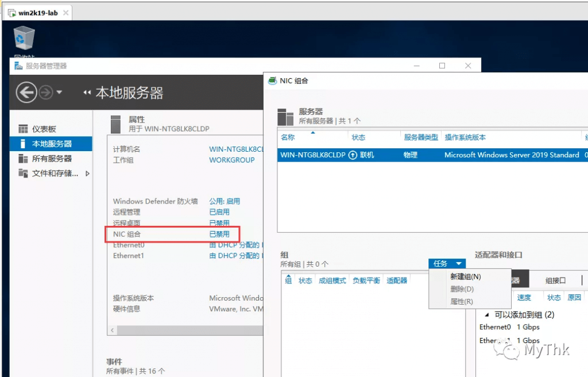The height and width of the screenshot is (377, 588).
Task: Expand the 文件和存储 arrow
Action: [x=87, y=174]
